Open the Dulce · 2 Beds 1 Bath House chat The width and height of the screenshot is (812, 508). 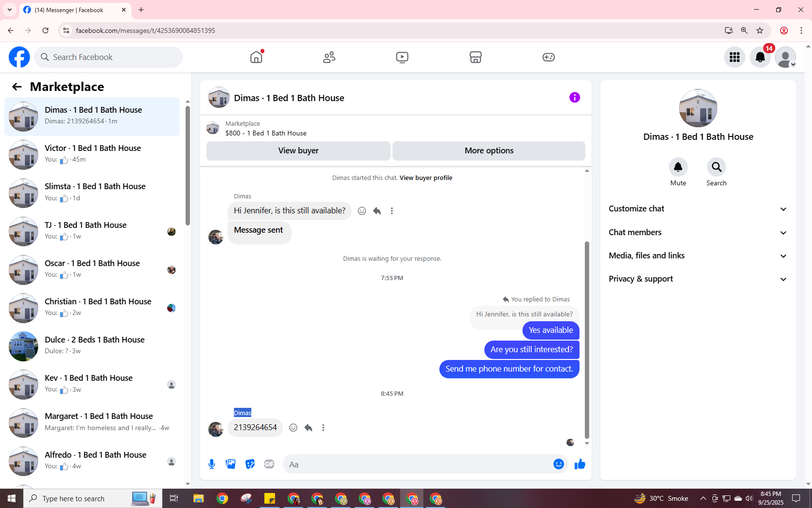click(x=92, y=346)
